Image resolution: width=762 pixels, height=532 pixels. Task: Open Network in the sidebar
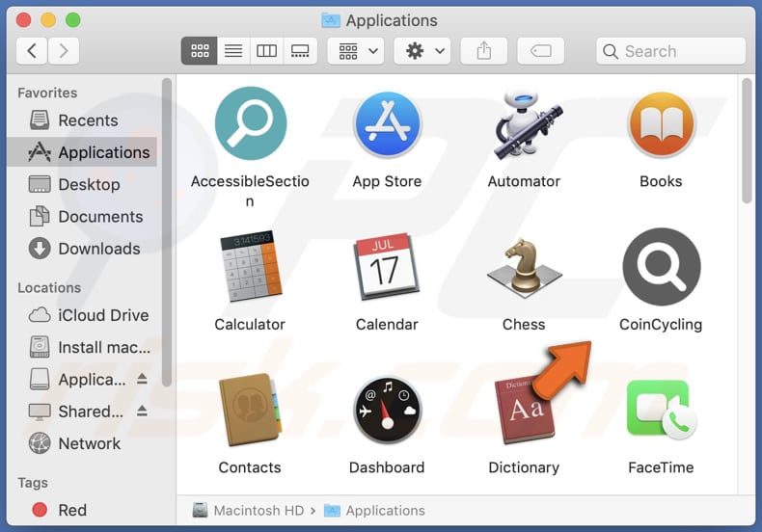[x=82, y=443]
